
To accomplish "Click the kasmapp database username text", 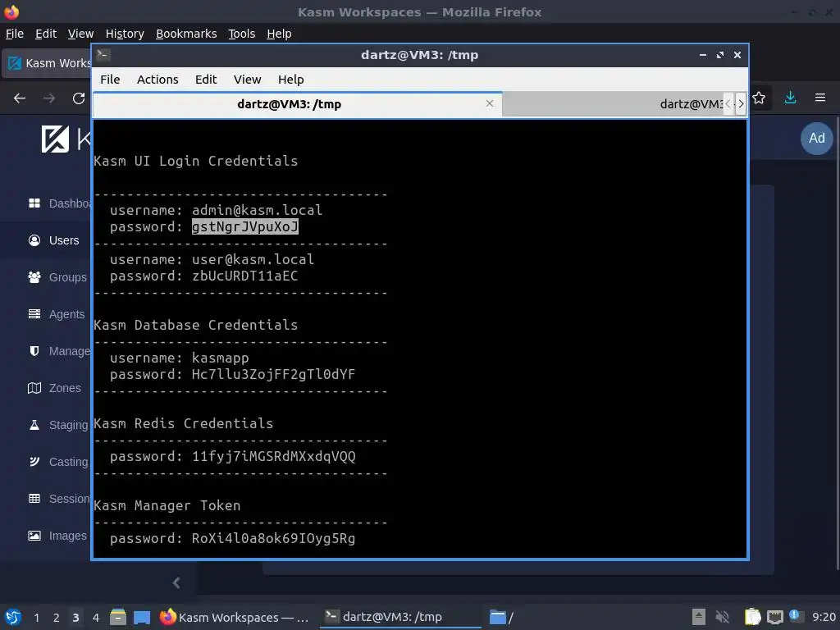I will [220, 358].
